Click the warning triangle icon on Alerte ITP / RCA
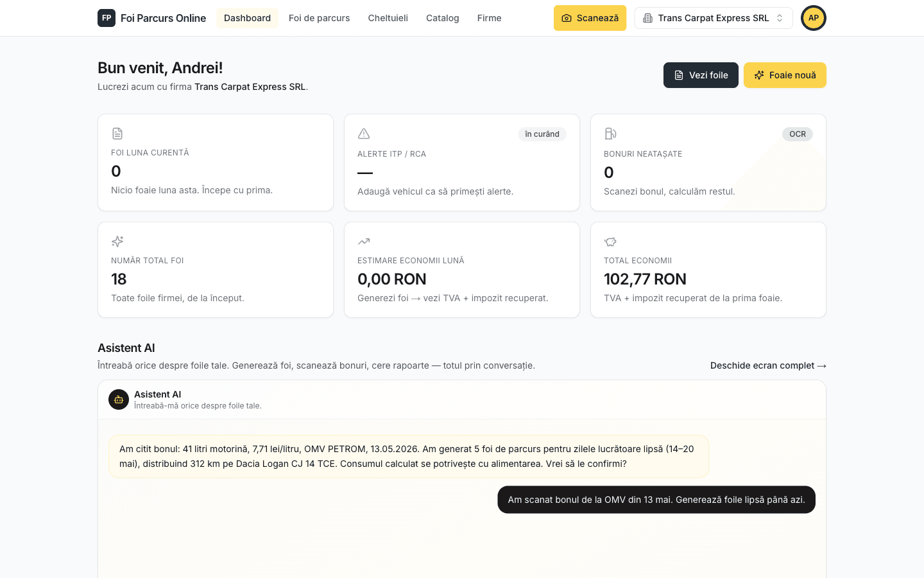 coord(364,134)
